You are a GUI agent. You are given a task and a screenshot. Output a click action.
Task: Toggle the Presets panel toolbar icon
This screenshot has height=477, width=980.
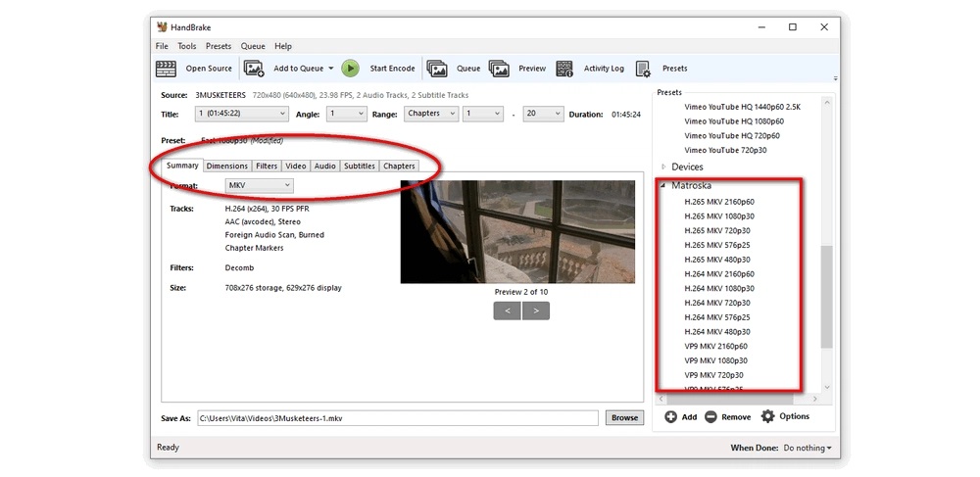[x=643, y=69]
